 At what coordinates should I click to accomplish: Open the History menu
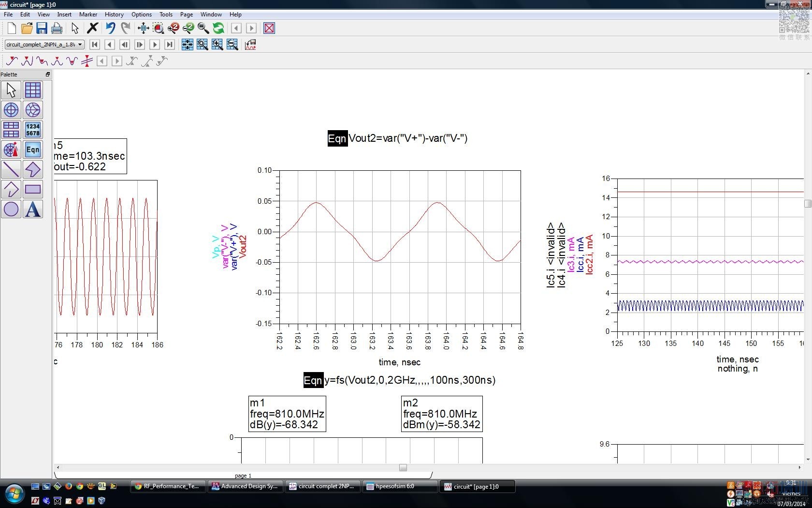[x=114, y=15]
